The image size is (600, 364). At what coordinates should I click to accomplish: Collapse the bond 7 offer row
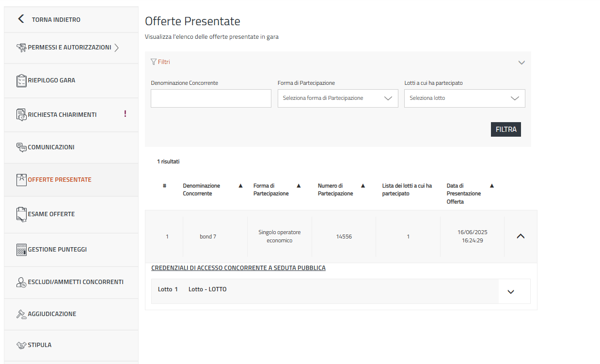click(x=521, y=237)
